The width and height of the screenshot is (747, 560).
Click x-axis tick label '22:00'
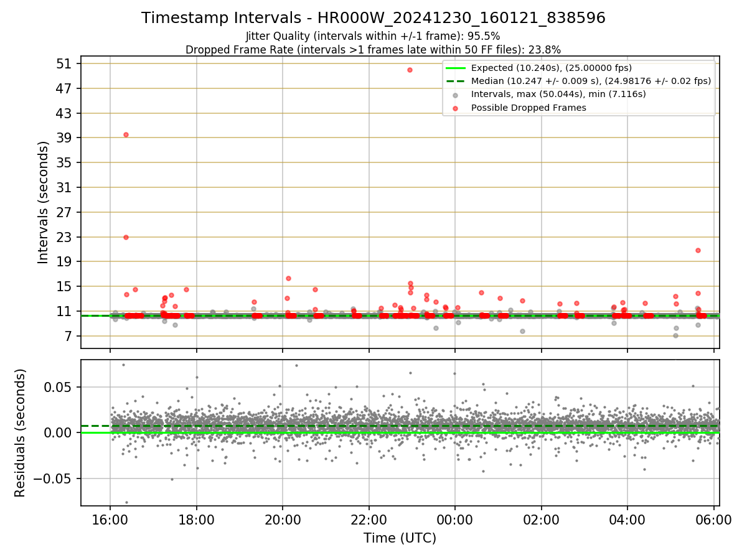[x=369, y=520]
